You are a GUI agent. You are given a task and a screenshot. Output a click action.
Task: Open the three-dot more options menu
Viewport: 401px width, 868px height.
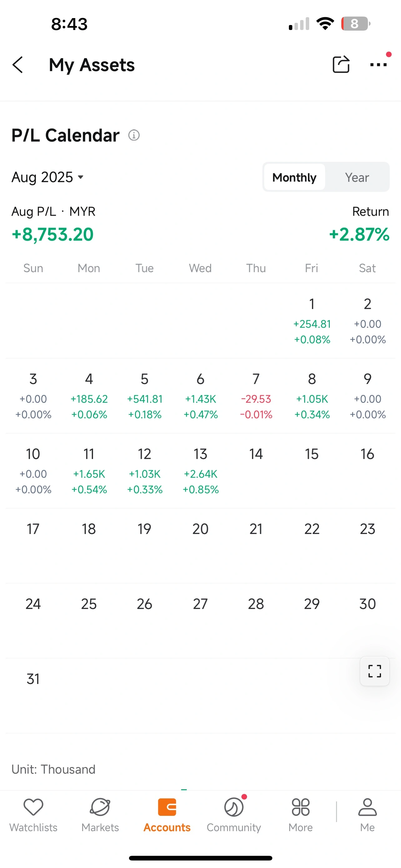click(378, 64)
